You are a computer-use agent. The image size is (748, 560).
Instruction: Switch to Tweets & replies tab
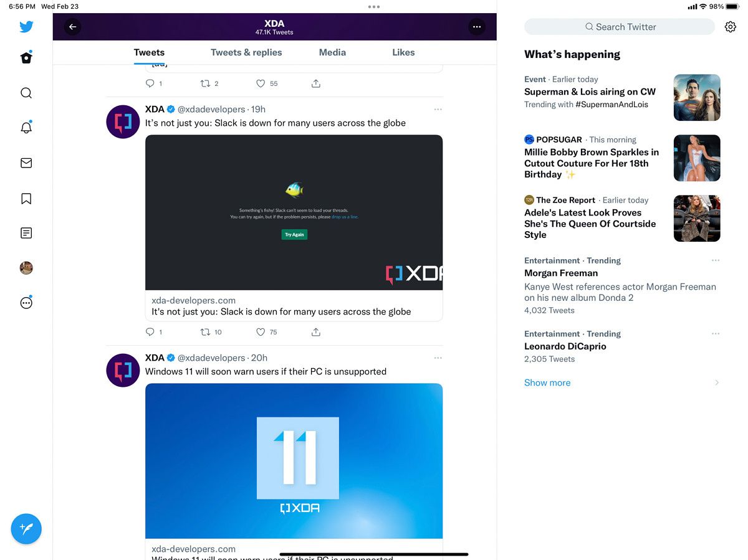pyautogui.click(x=246, y=52)
